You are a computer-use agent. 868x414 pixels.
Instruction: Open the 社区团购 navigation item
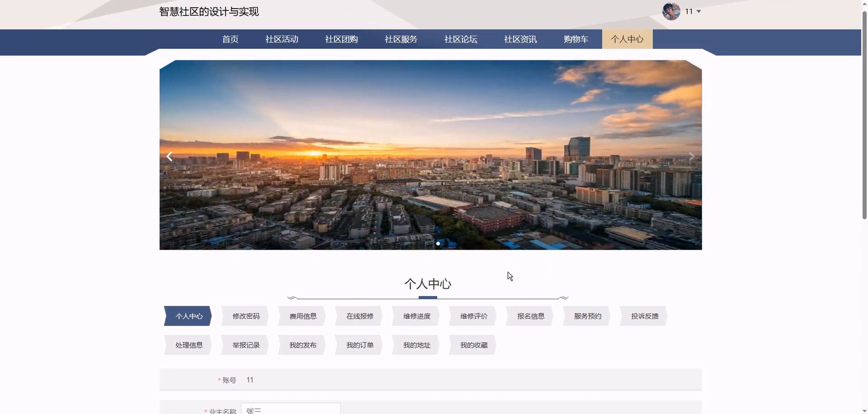pyautogui.click(x=341, y=39)
